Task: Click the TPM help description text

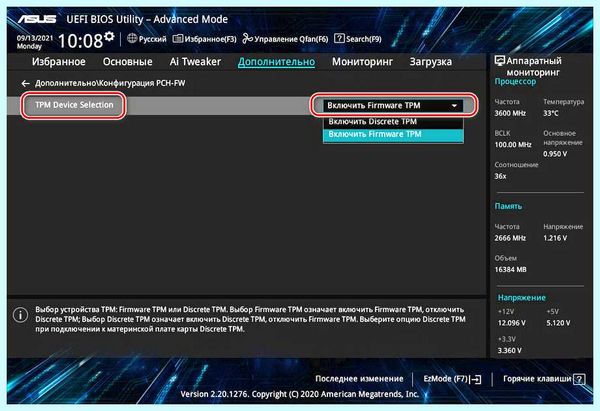Action: pos(250,319)
